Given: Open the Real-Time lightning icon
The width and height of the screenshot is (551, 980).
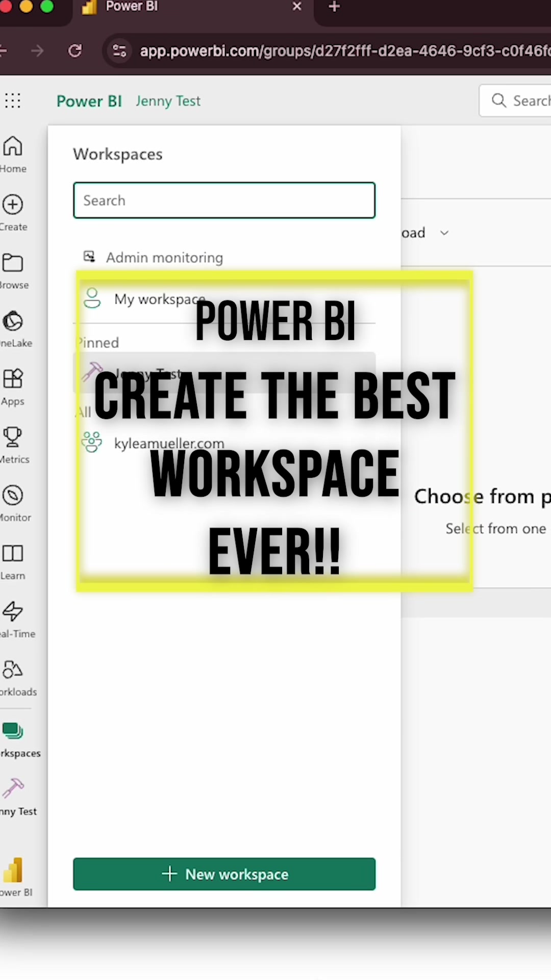Looking at the screenshot, I should click(x=13, y=611).
